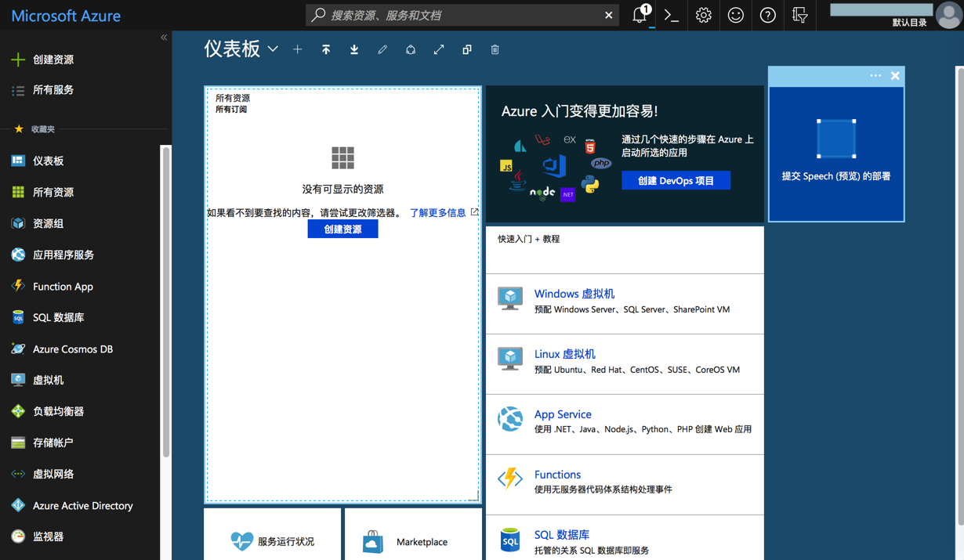
Task: Remove the Speech deployment tile with X
Action: tap(895, 76)
